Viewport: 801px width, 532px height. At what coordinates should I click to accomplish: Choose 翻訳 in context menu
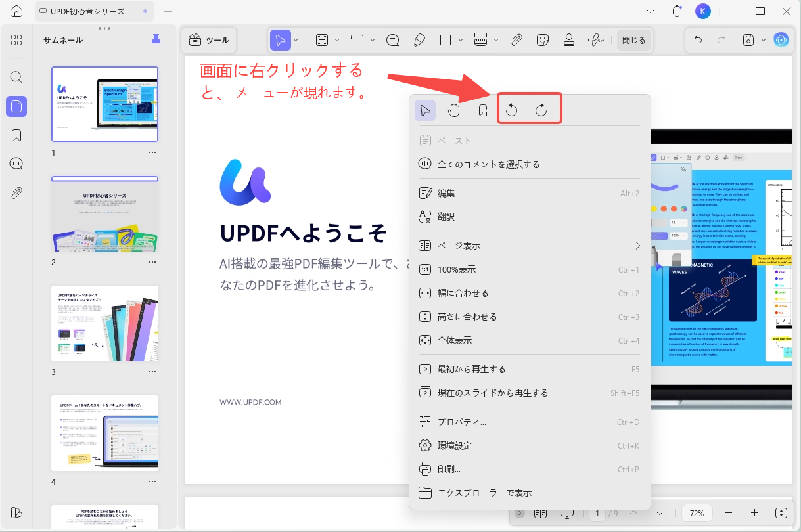pyautogui.click(x=530, y=217)
